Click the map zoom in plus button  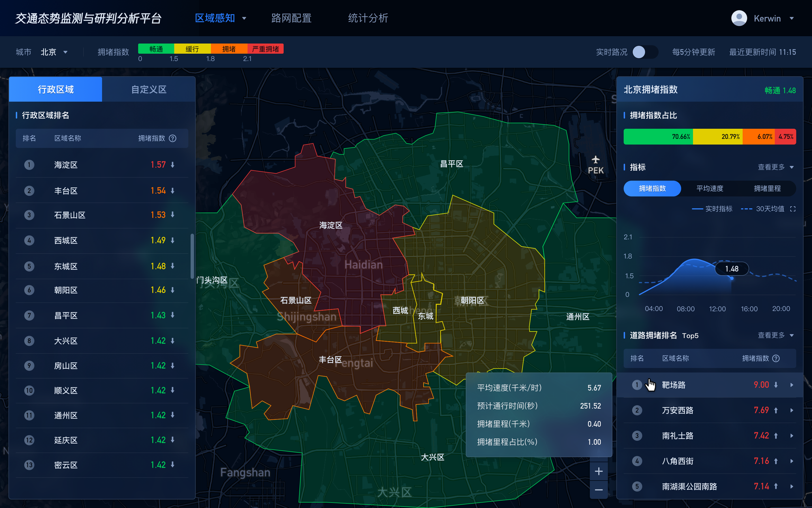tap(599, 471)
